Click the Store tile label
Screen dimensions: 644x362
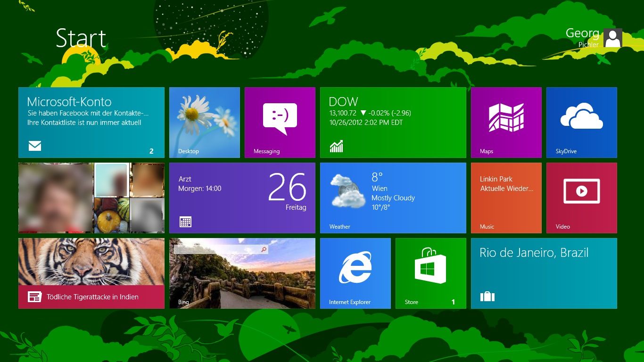[412, 302]
